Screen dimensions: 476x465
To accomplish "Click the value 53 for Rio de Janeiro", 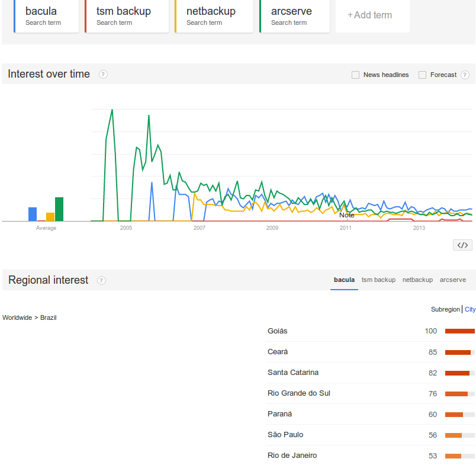I will [433, 456].
